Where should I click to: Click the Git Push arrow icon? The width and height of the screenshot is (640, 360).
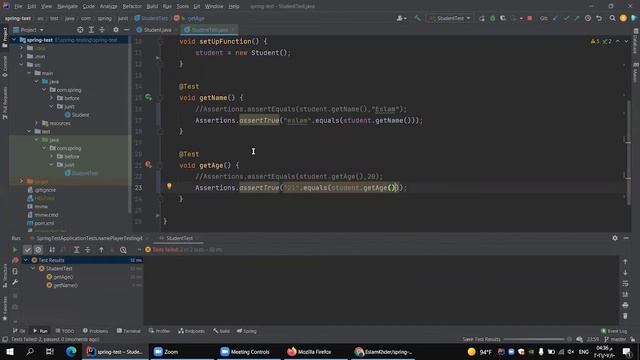(577, 18)
